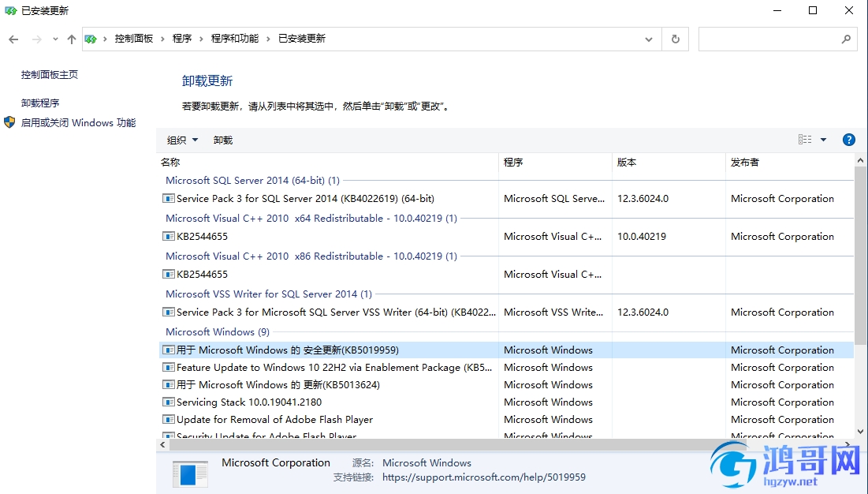Click the window title bar icon
Viewport: 868px width, 494px height.
point(10,10)
